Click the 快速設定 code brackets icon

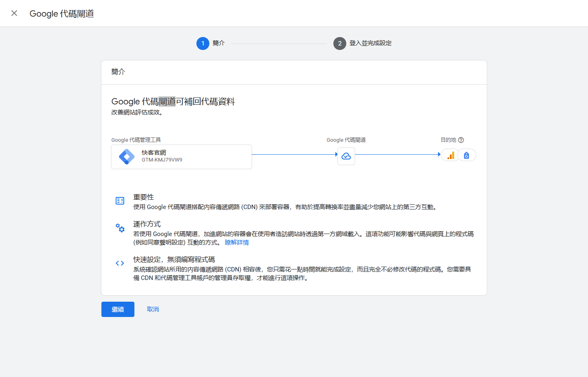pos(120,263)
